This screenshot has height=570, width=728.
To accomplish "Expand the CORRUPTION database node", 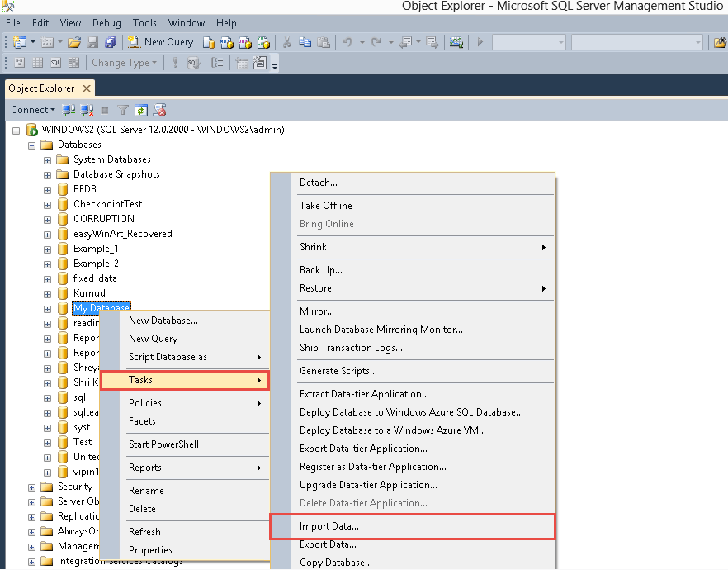I will point(47,220).
